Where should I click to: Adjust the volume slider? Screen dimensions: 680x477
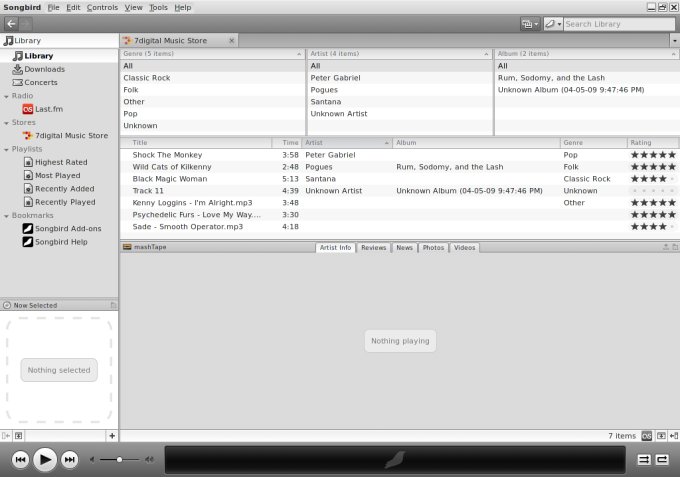click(x=120, y=459)
